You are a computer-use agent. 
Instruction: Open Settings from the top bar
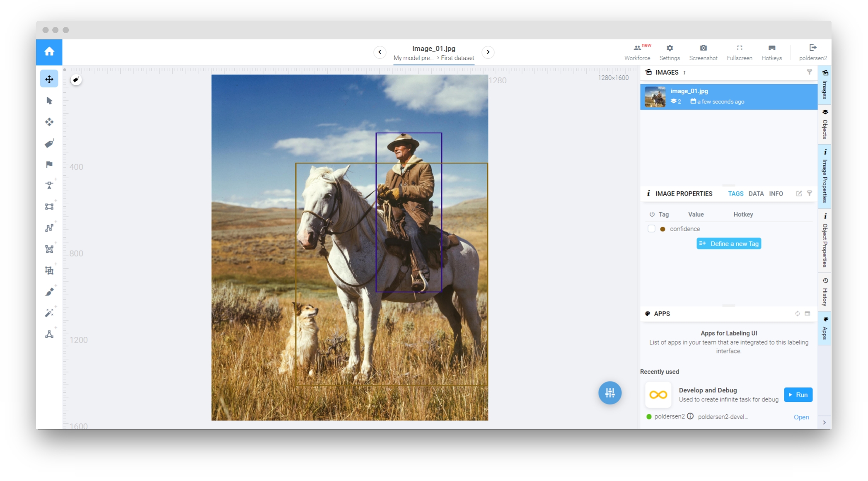click(x=670, y=53)
